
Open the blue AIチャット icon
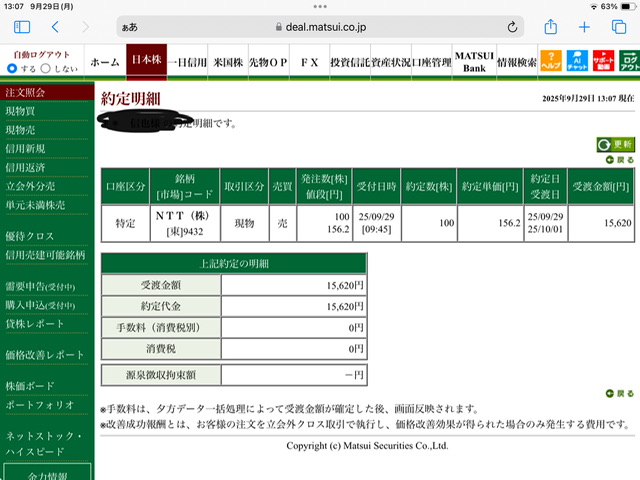577,60
